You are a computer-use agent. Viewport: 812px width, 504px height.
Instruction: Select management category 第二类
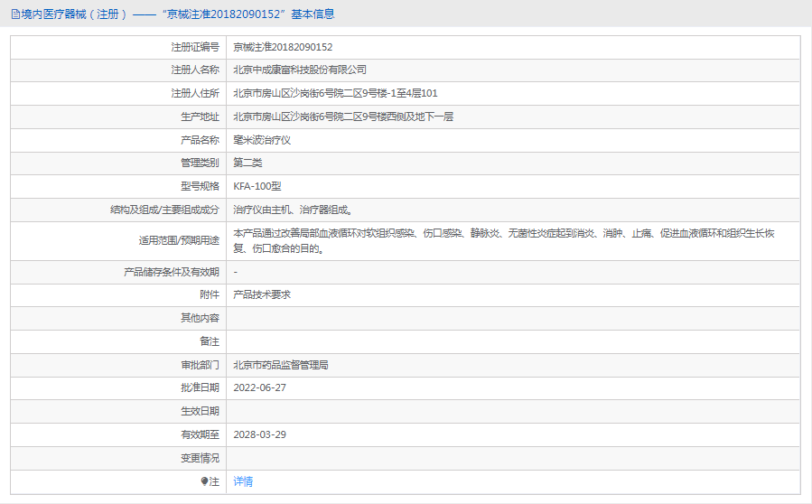[247, 163]
